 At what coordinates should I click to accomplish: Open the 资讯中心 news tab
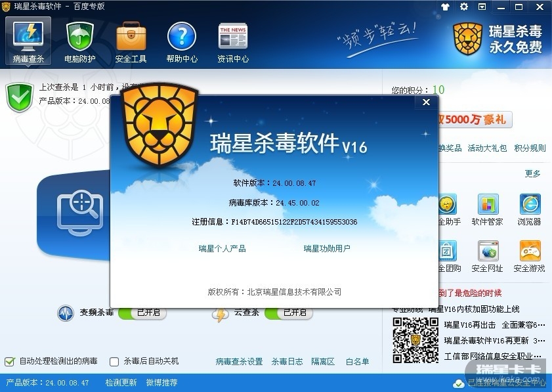click(x=233, y=42)
